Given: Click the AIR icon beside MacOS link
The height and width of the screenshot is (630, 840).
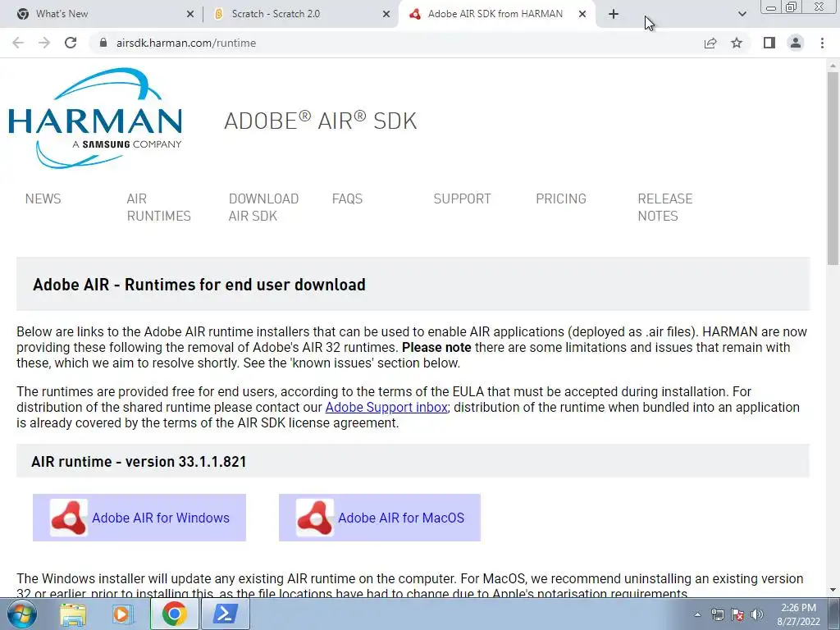Looking at the screenshot, I should [314, 518].
